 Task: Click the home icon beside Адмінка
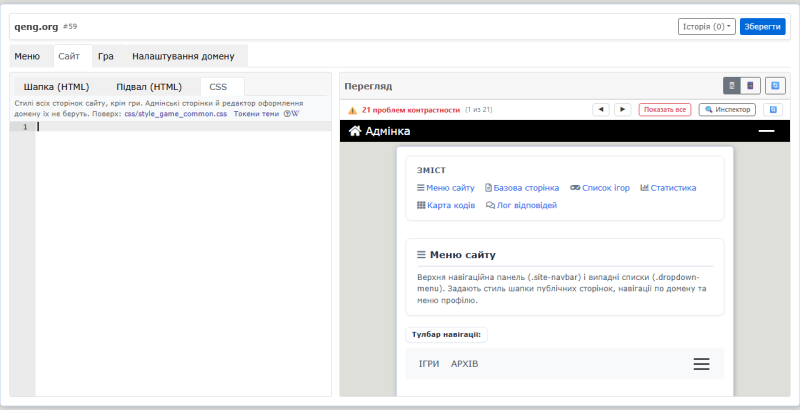[x=355, y=131]
